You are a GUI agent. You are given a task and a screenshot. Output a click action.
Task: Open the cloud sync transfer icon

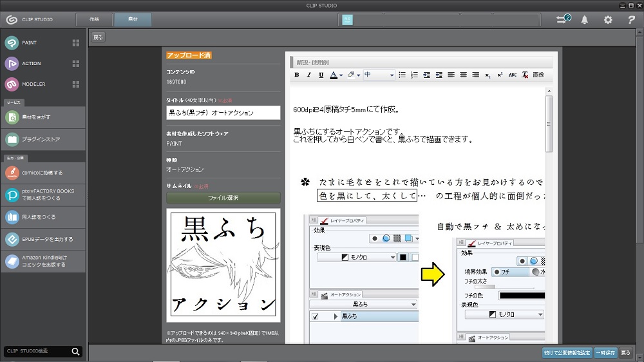563,19
